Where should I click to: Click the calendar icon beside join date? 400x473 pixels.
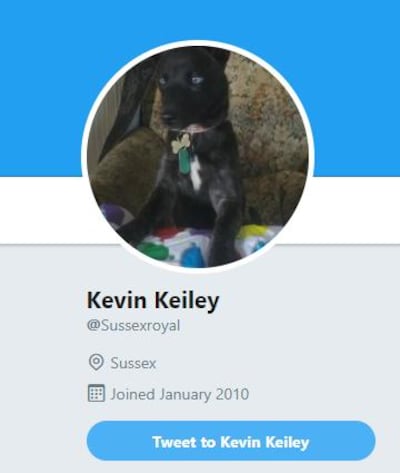(96, 393)
